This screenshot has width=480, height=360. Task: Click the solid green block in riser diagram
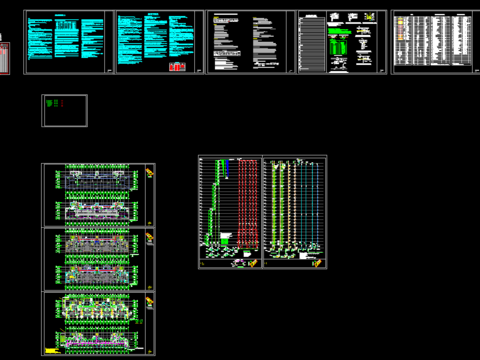(225, 241)
